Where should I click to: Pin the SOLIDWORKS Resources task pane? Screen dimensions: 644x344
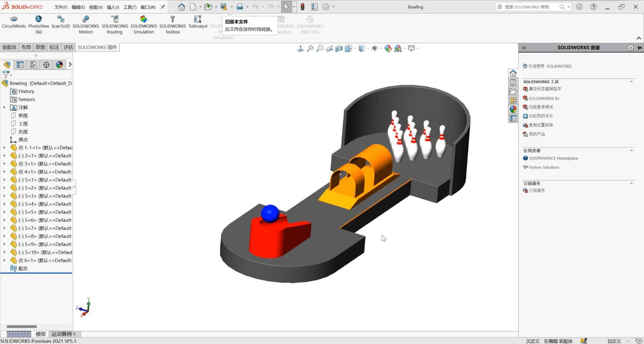(x=640, y=48)
